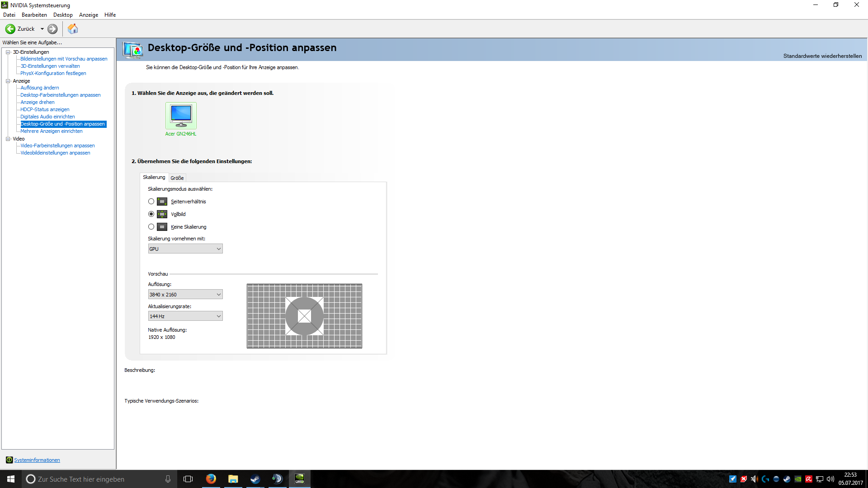Select the Keine Skalierung radio button
868x488 pixels.
click(x=151, y=227)
